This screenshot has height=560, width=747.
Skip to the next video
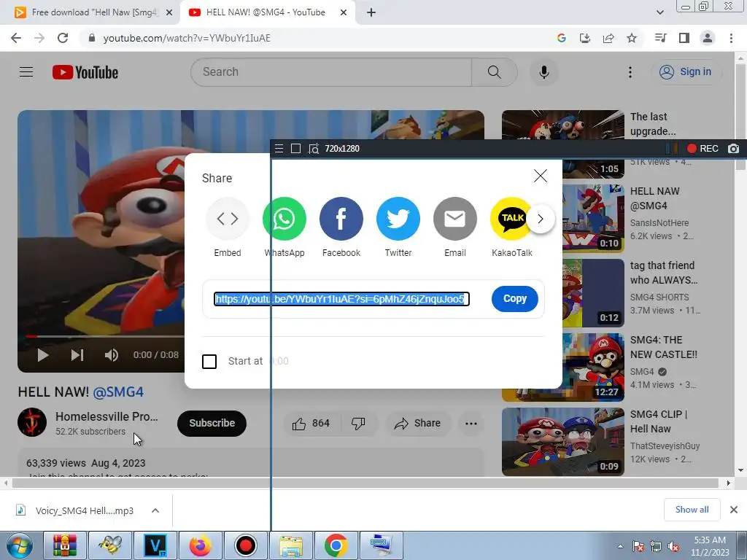coord(77,355)
